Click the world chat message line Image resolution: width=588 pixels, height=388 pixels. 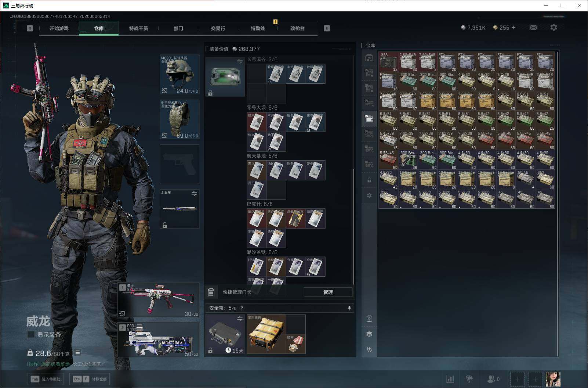click(66, 364)
